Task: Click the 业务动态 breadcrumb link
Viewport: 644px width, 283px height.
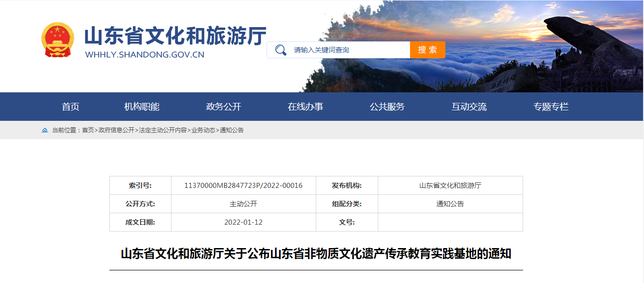Action: (x=203, y=130)
